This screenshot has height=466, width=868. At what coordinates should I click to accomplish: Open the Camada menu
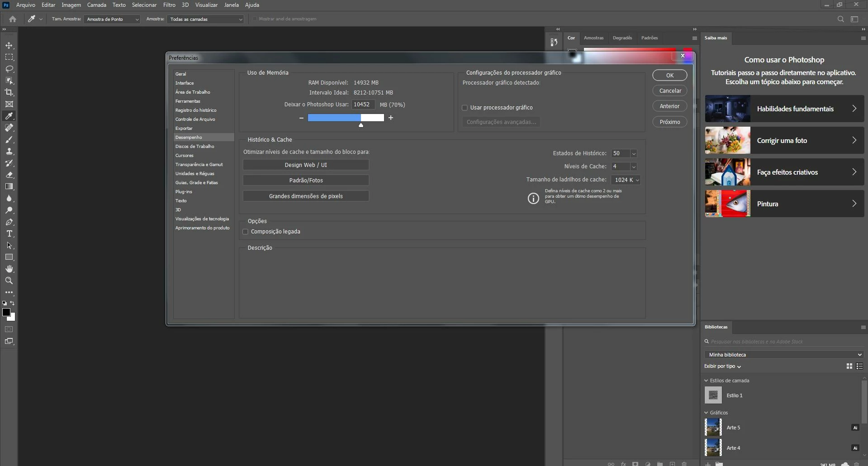click(96, 5)
